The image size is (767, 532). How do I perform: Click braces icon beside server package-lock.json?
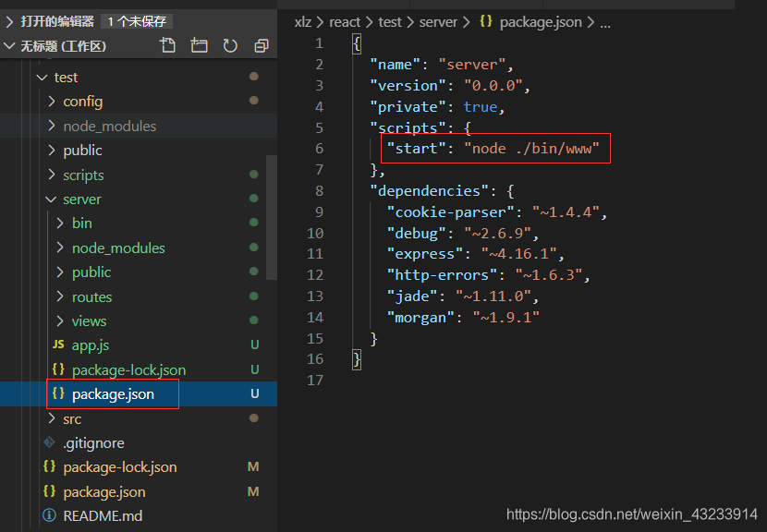(58, 369)
